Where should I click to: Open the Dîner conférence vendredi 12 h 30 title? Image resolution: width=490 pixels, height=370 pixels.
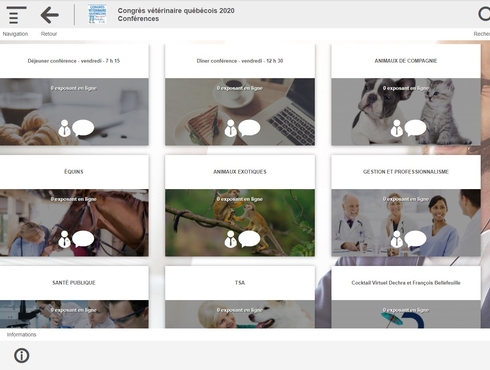[x=240, y=61]
